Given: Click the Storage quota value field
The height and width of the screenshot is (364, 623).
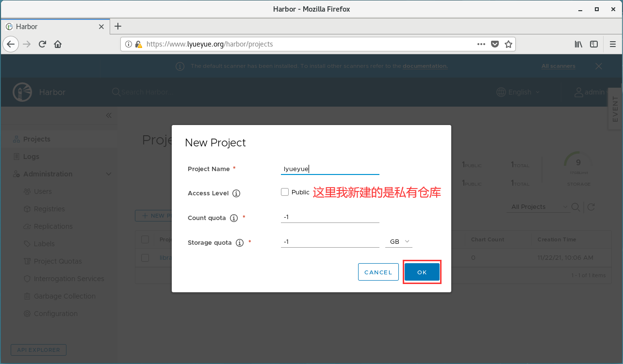Looking at the screenshot, I should pyautogui.click(x=330, y=241).
